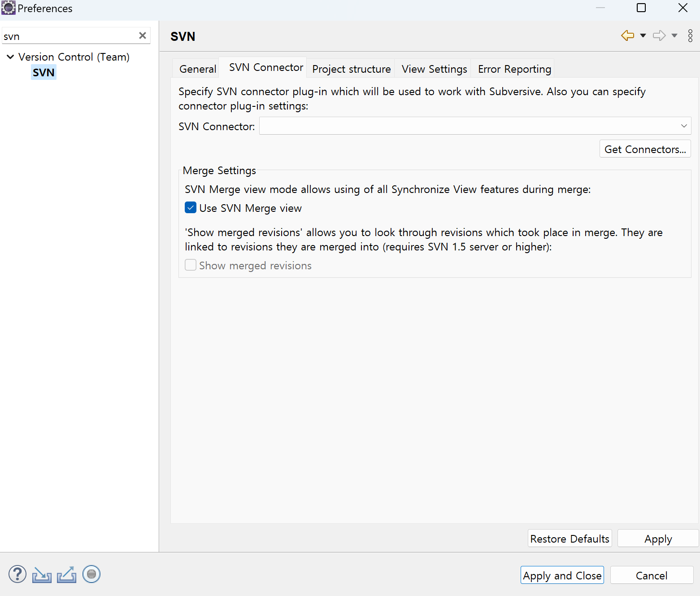Image resolution: width=700 pixels, height=596 pixels.
Task: Maximize the Preferences window
Action: tap(641, 8)
